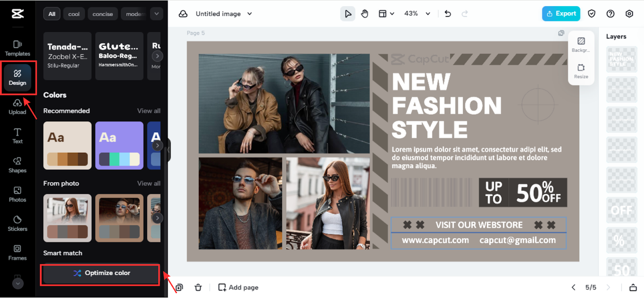Open the Resize tool on the canvas
The height and width of the screenshot is (299, 644).
581,71
